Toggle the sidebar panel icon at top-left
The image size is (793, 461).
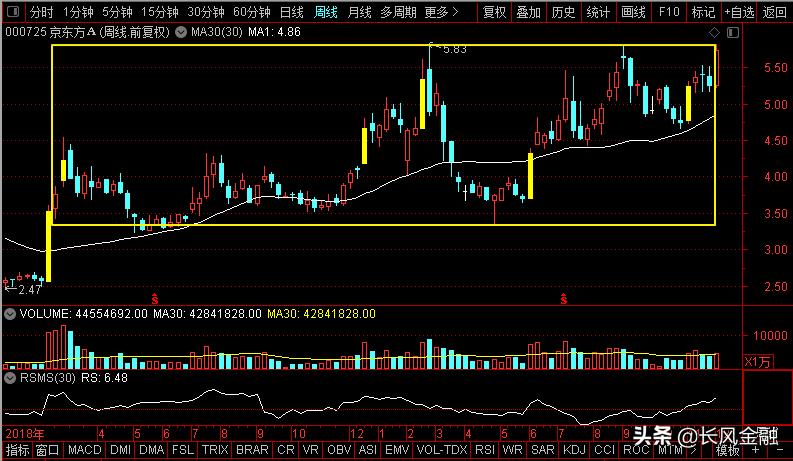(13, 11)
